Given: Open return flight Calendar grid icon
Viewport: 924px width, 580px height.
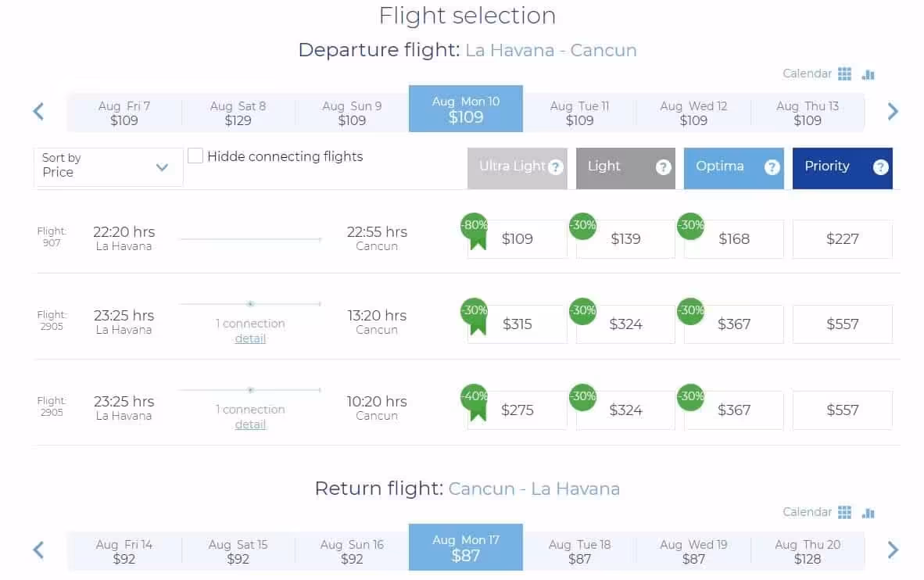Looking at the screenshot, I should coord(843,512).
